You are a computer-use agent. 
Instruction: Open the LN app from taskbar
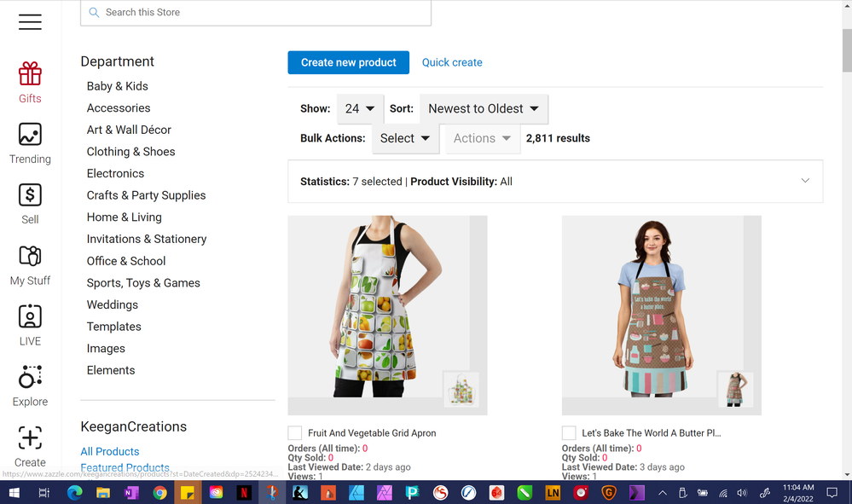coord(553,493)
